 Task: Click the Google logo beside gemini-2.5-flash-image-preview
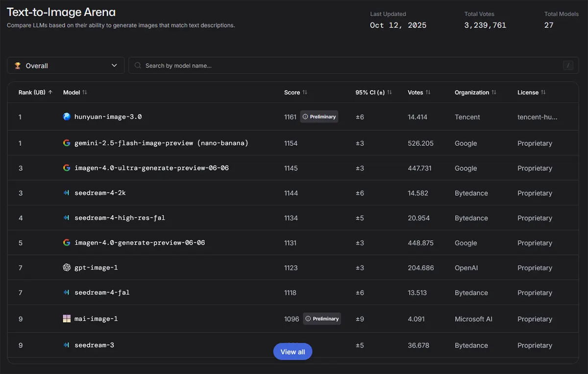[67, 143]
